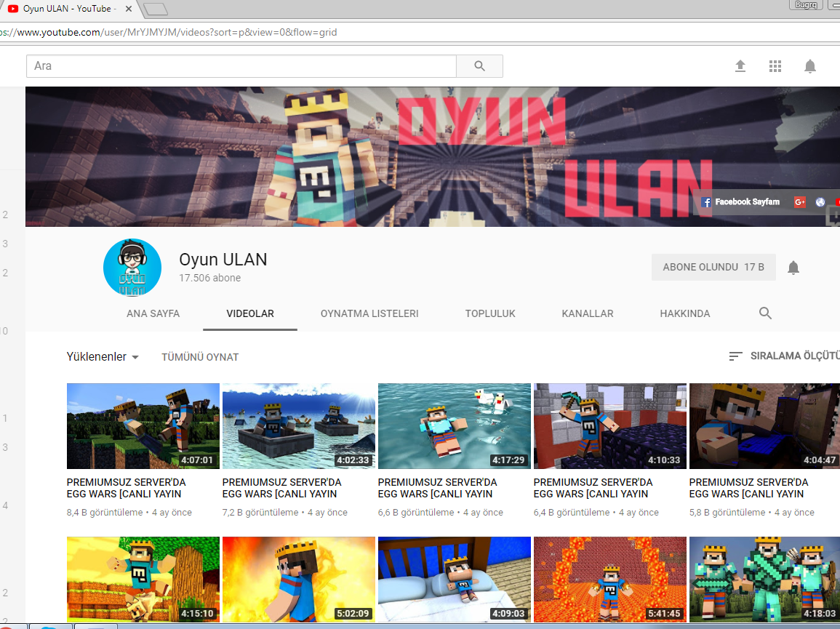
Task: Open video thumbnail with duration 4:10:33
Action: pyautogui.click(x=610, y=426)
